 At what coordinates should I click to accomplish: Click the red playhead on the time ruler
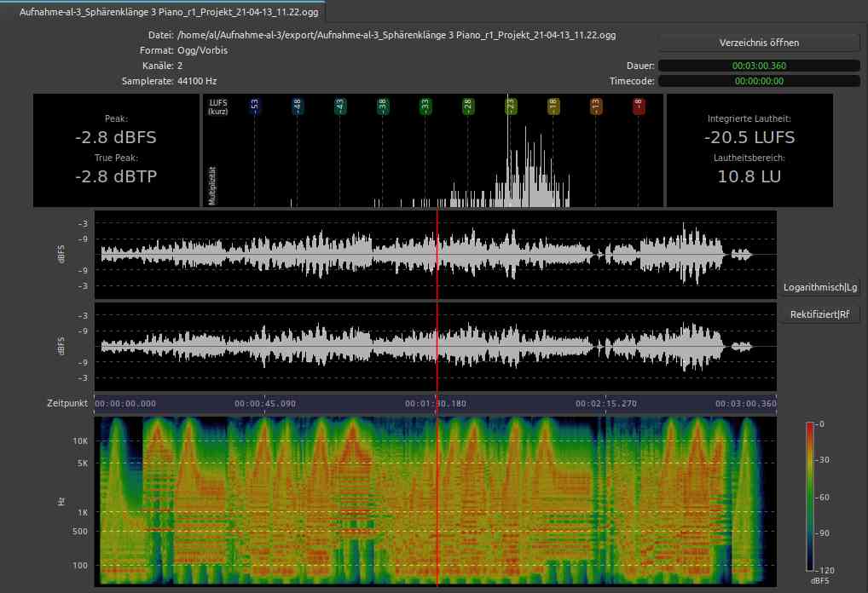click(437, 403)
